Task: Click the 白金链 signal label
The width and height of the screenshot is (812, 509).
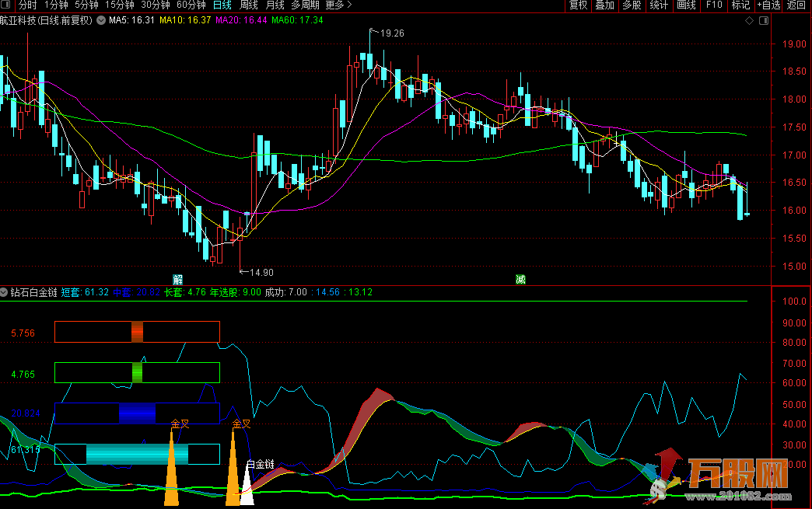Action: pos(260,465)
